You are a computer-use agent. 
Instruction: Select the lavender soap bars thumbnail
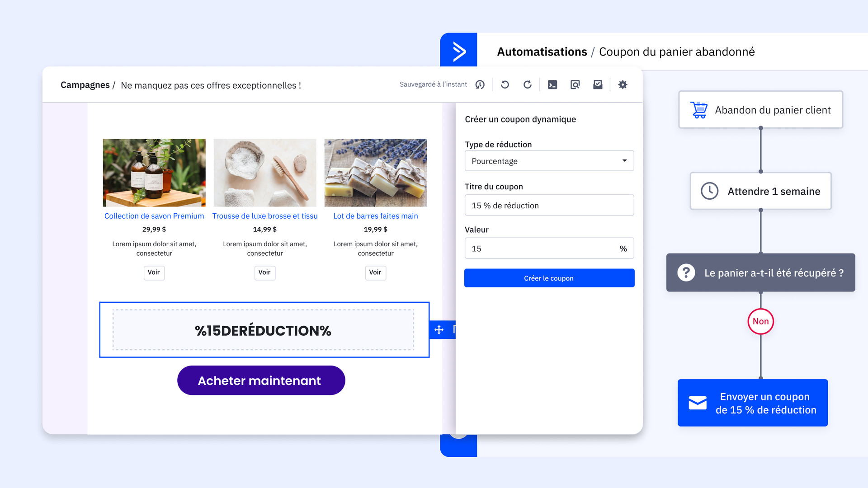click(x=376, y=173)
